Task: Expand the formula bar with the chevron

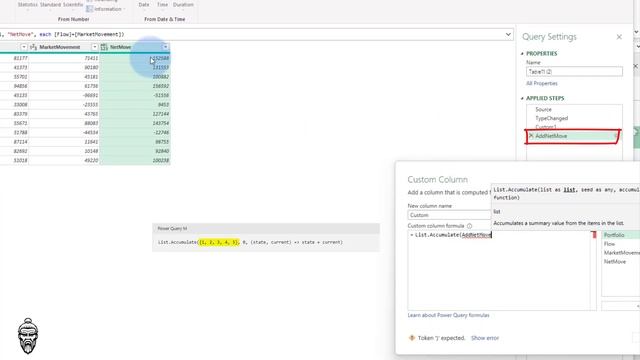Action: pyautogui.click(x=508, y=35)
